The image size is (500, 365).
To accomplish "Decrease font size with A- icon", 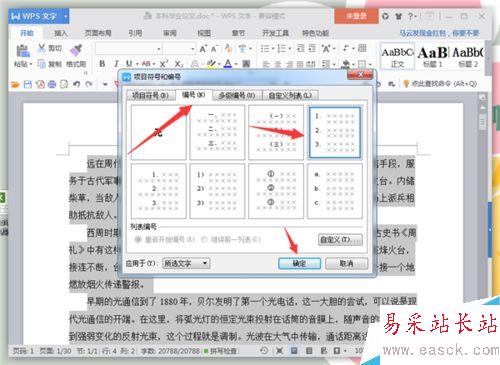I will pos(214,49).
